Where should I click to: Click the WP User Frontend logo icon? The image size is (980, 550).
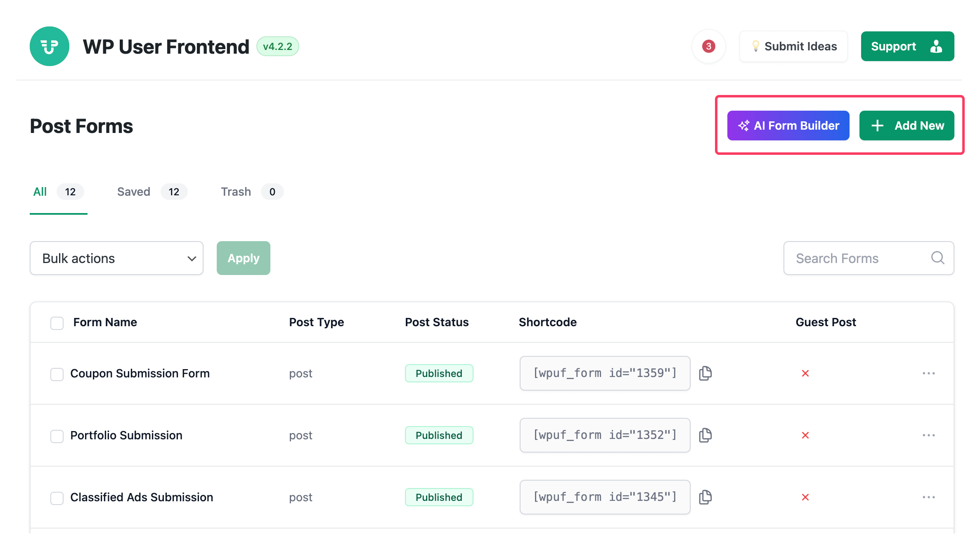click(50, 46)
